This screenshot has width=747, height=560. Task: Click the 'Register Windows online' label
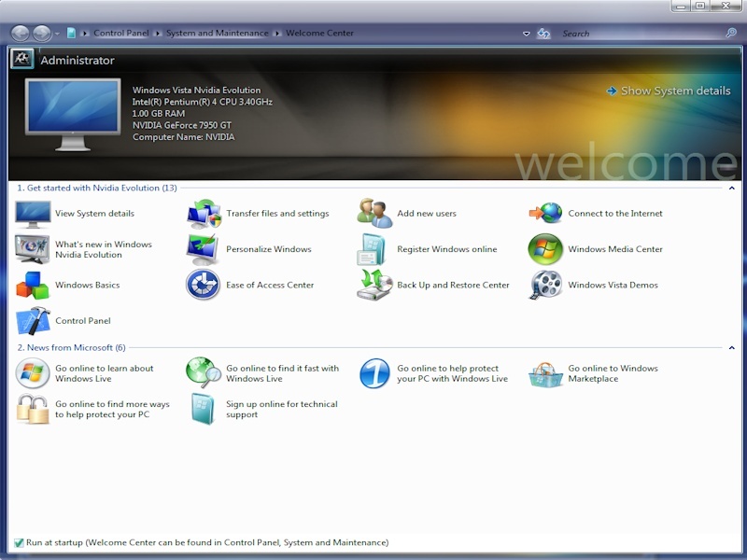[x=447, y=249]
